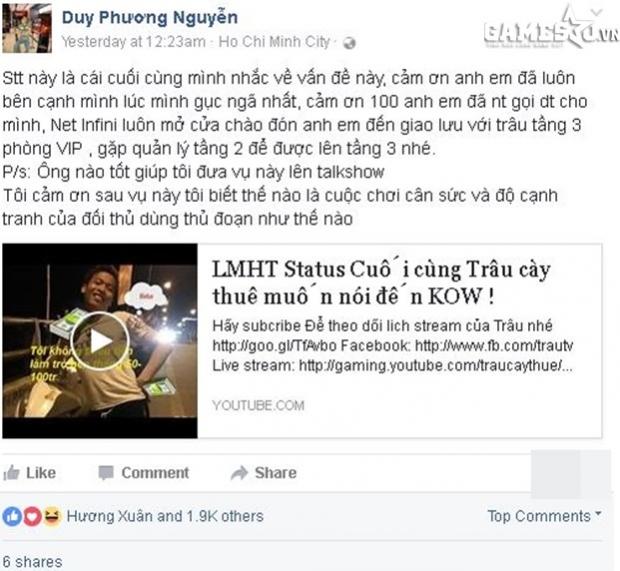This screenshot has height=571, width=620.
Task: Click the public globe privacy icon
Action: coord(350,42)
